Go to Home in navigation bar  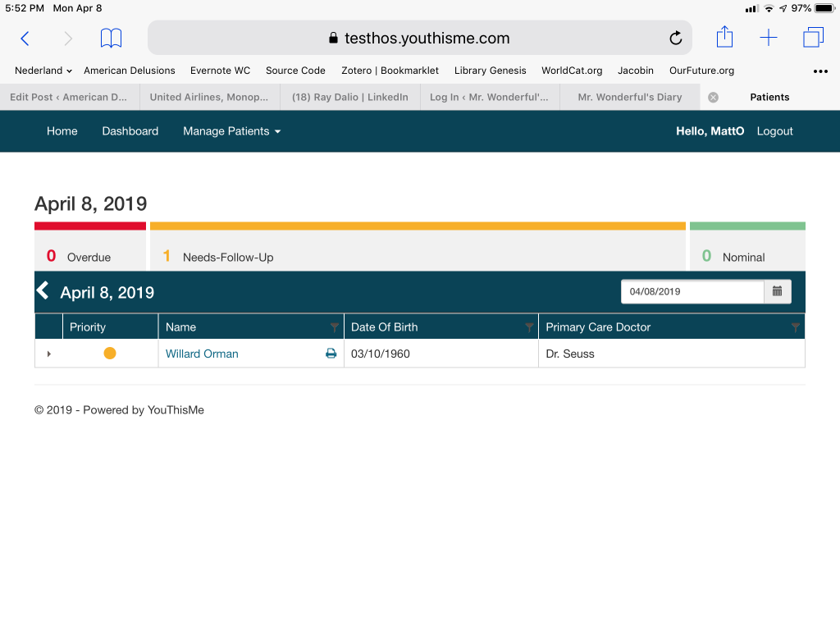coord(62,131)
